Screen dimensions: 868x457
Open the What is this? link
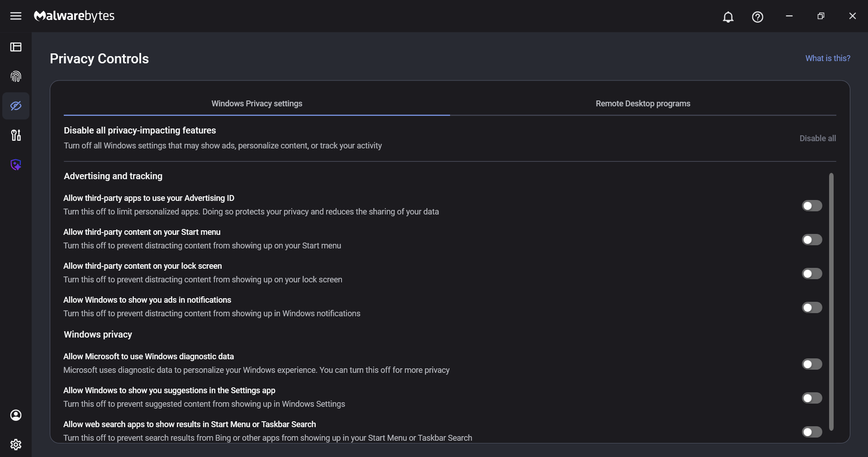click(x=828, y=58)
